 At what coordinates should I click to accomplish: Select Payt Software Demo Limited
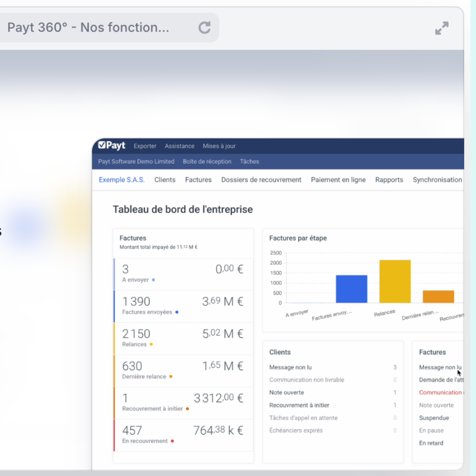(x=136, y=161)
